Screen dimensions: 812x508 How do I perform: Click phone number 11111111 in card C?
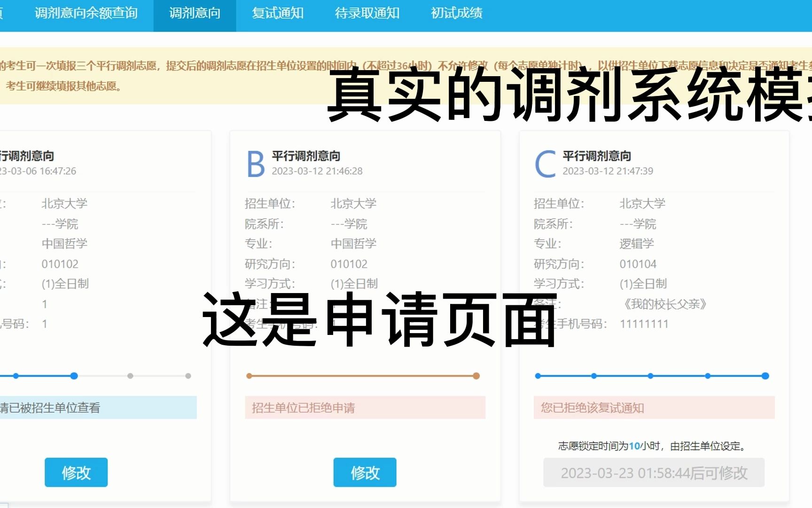click(644, 324)
